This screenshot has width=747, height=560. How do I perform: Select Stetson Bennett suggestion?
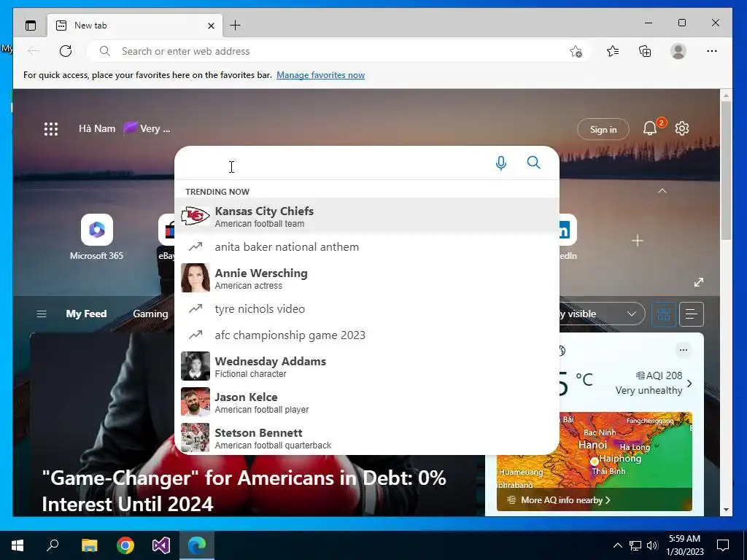click(367, 437)
